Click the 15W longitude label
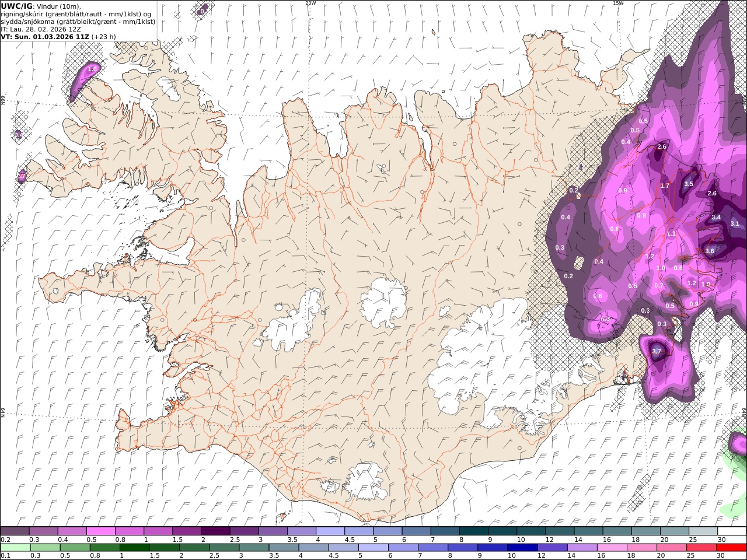This screenshot has height=560, width=747. (617, 3)
